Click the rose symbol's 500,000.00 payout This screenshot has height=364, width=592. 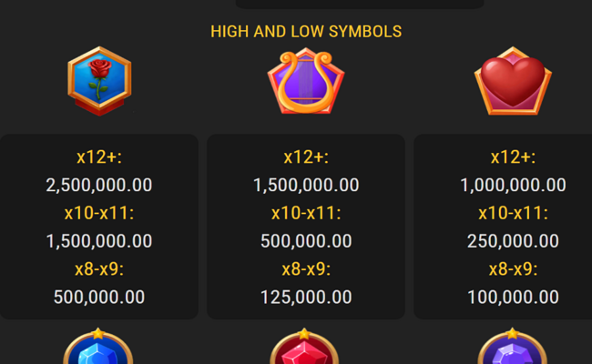pos(99,297)
